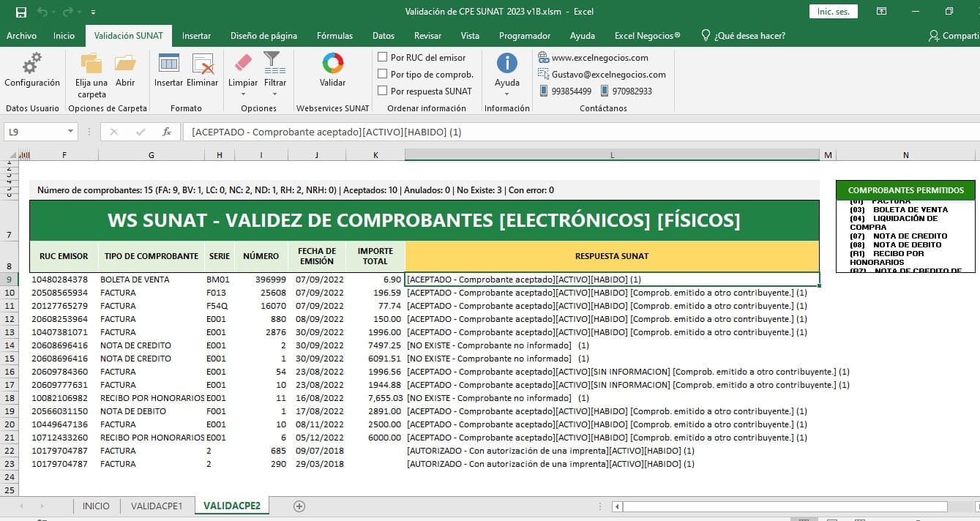Toggle Por respuesta SUNAT checkbox
Image resolution: width=980 pixels, height=521 pixels.
[x=382, y=91]
